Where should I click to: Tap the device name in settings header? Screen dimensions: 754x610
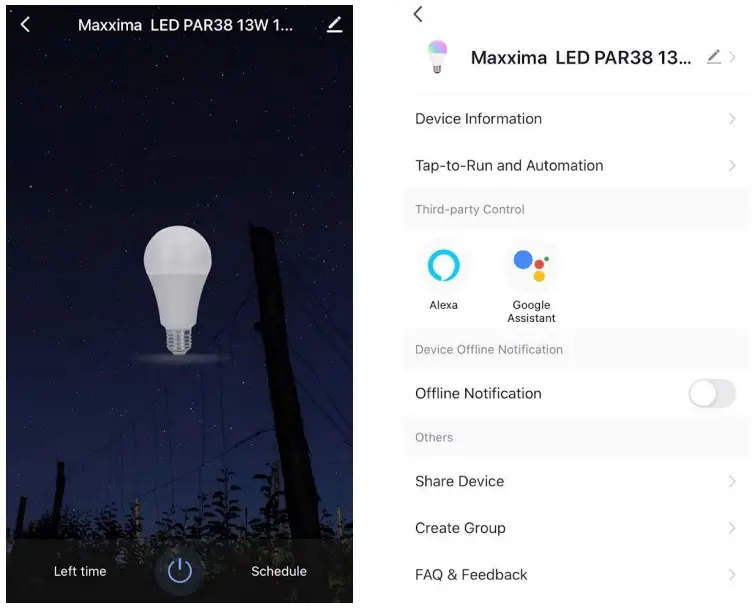tap(581, 58)
